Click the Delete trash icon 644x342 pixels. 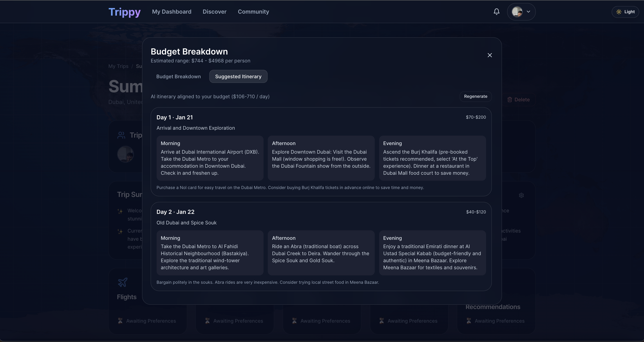click(510, 100)
